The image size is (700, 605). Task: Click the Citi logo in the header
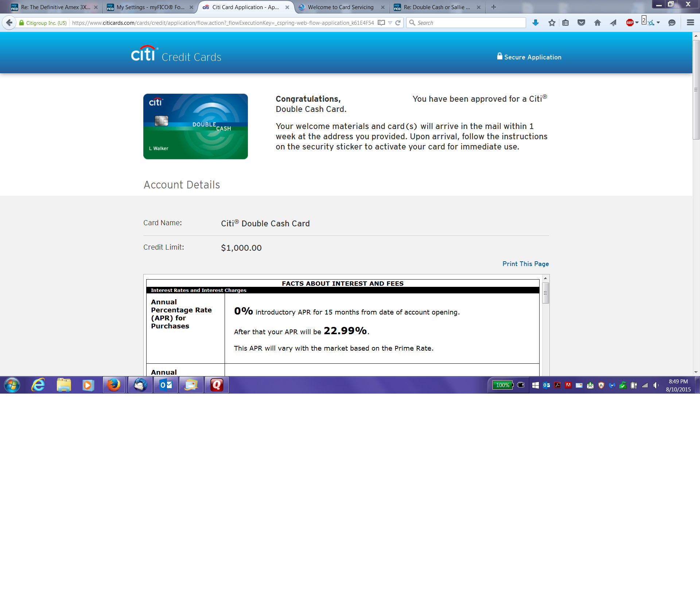click(145, 54)
